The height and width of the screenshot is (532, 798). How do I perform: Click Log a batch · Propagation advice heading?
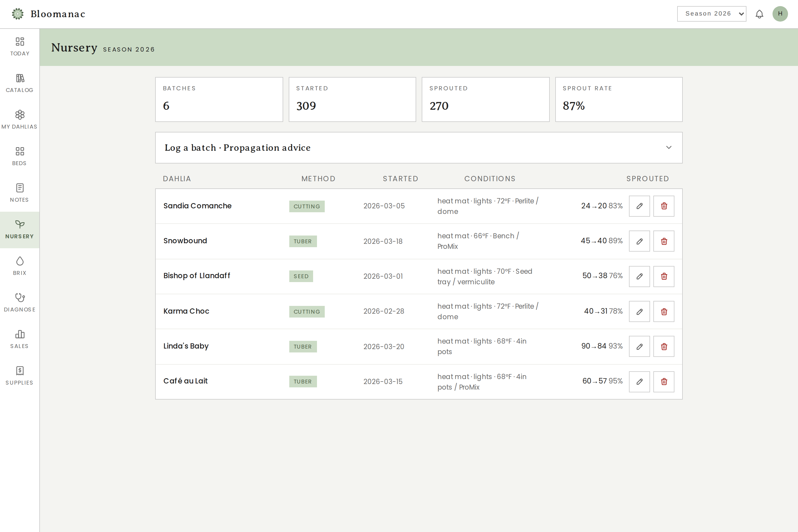(x=237, y=148)
